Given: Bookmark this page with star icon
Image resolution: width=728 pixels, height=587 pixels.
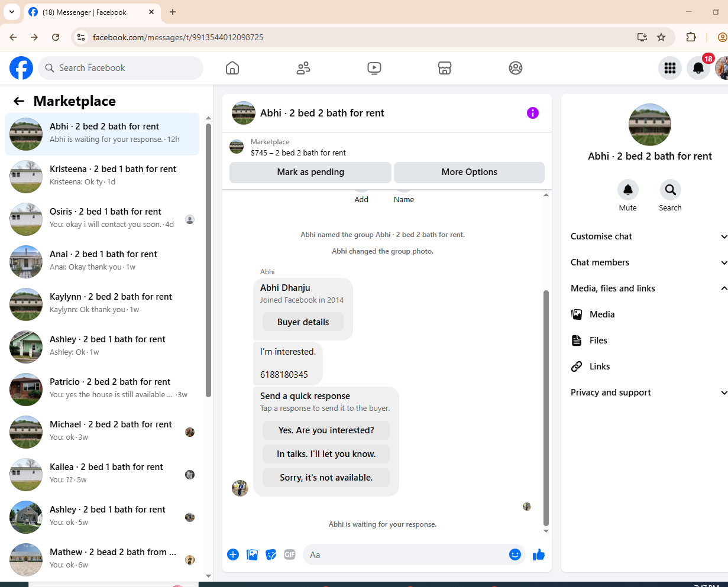Looking at the screenshot, I should point(661,37).
